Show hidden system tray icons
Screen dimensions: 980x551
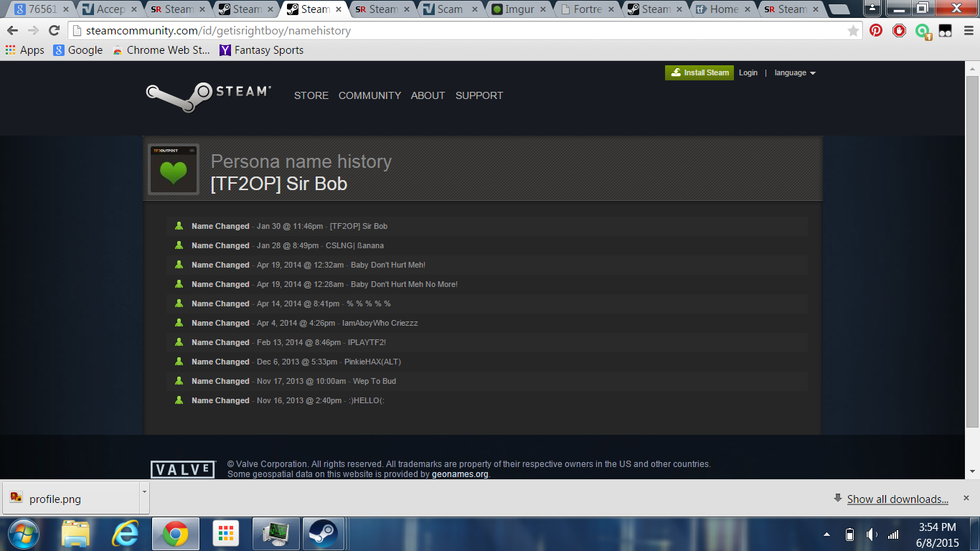tap(827, 534)
